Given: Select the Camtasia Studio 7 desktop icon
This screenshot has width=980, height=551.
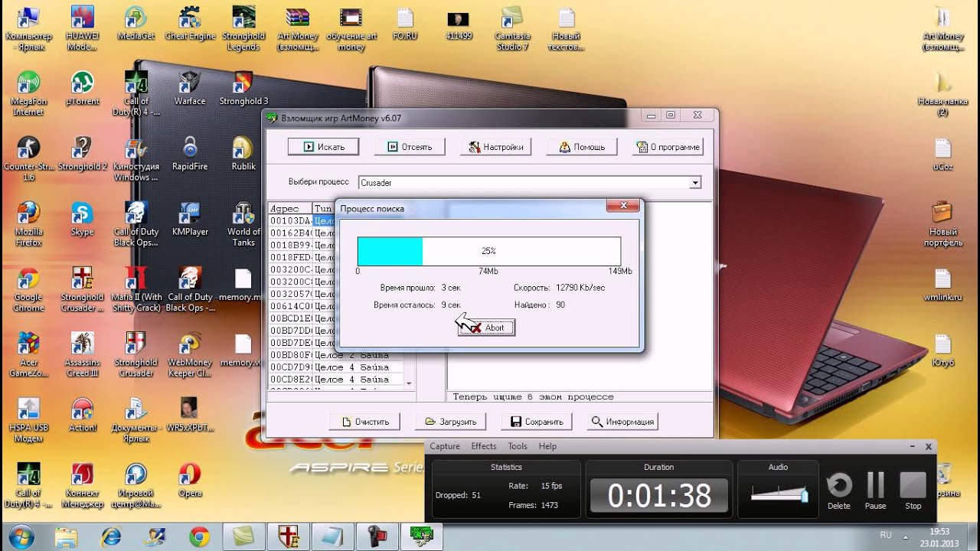Looking at the screenshot, I should 512,29.
